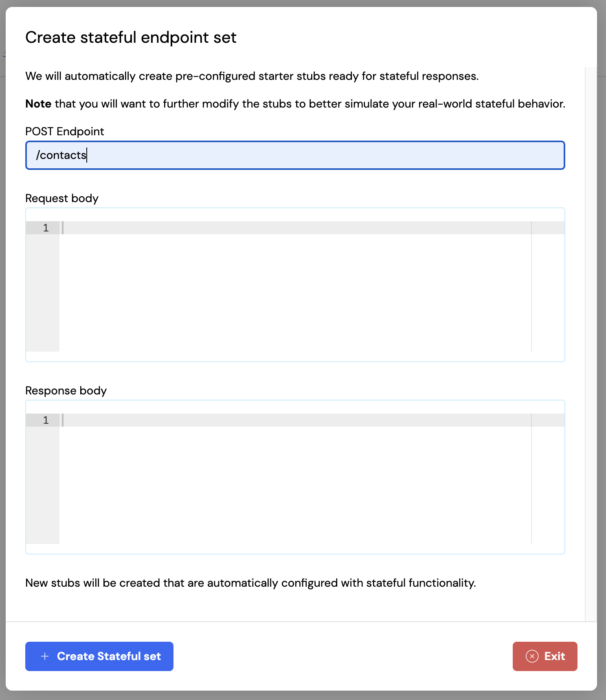The image size is (606, 700).
Task: Click the red Exit button
Action: [x=545, y=656]
